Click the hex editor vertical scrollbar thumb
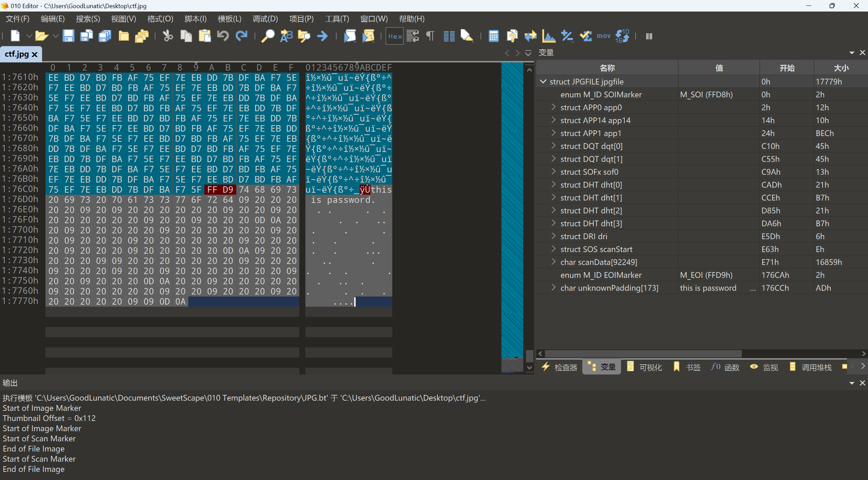The image size is (868, 480). click(x=529, y=356)
